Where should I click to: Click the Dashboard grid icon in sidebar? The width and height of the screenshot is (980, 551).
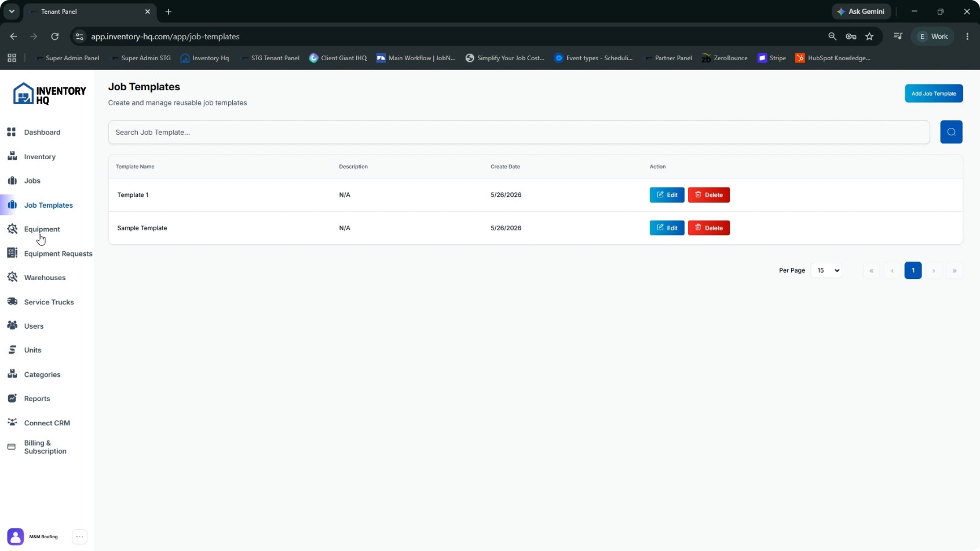(x=12, y=133)
